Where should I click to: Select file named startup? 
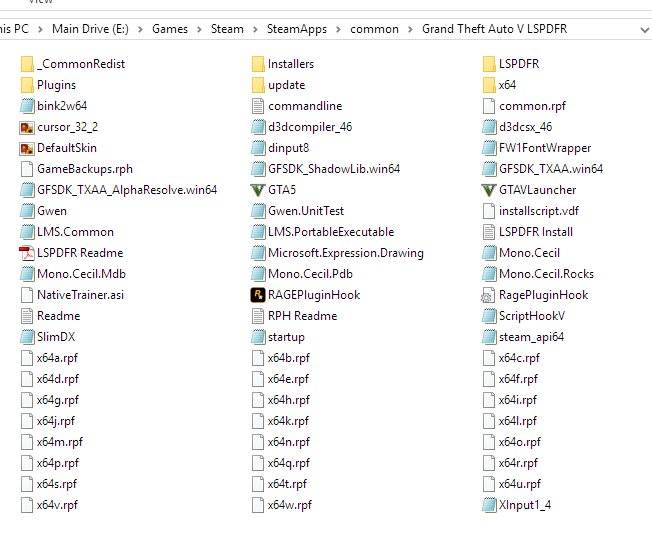point(286,337)
